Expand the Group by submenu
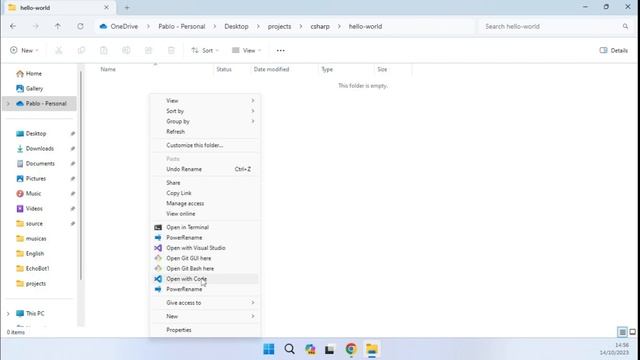This screenshot has width=640, height=360. tap(204, 121)
